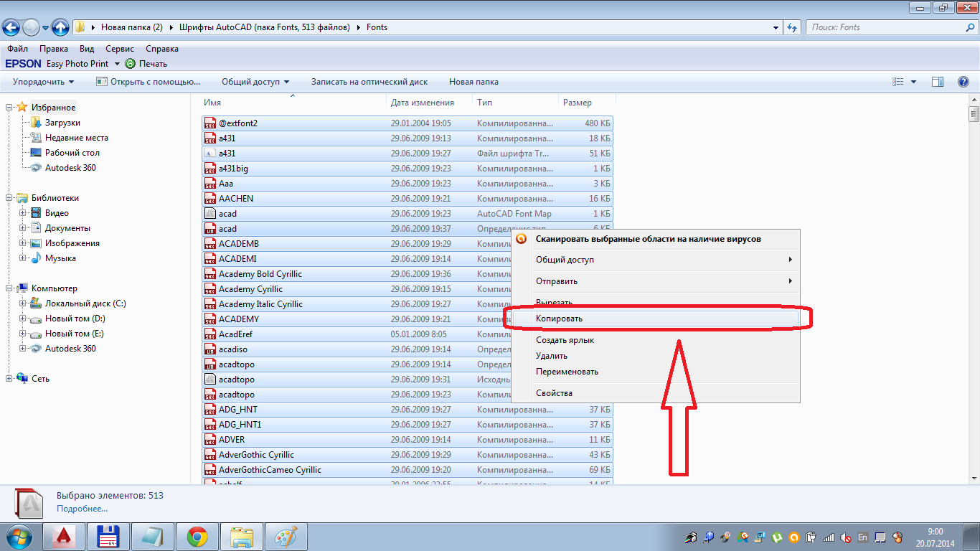
Task: Choose Удалить in the context menu
Action: click(x=656, y=356)
